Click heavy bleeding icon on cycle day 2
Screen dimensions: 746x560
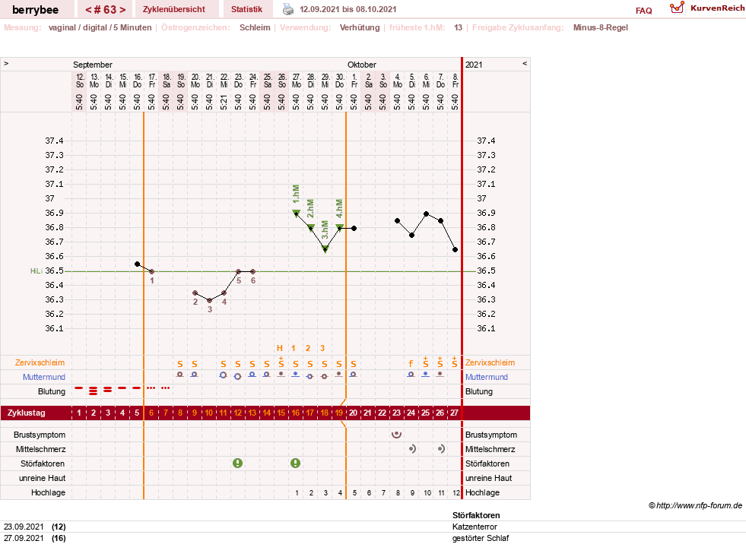tap(94, 391)
